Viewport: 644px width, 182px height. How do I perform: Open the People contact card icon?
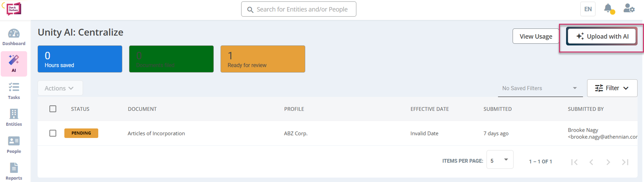(x=14, y=141)
